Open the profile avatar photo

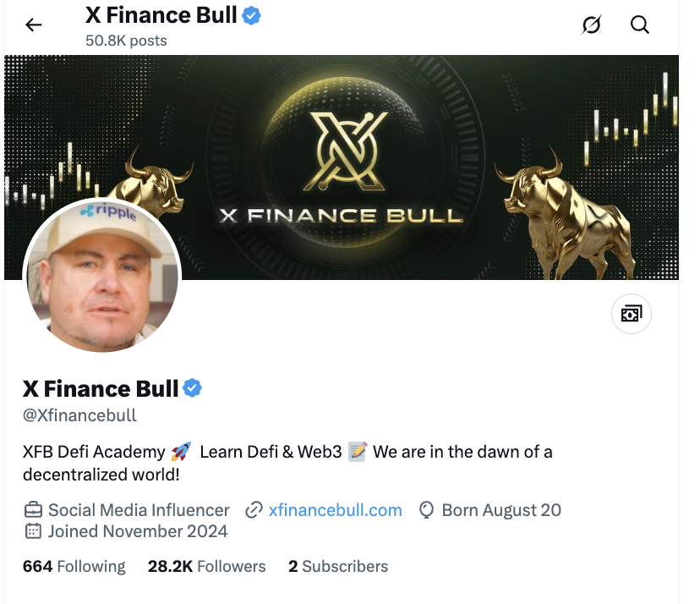click(101, 275)
